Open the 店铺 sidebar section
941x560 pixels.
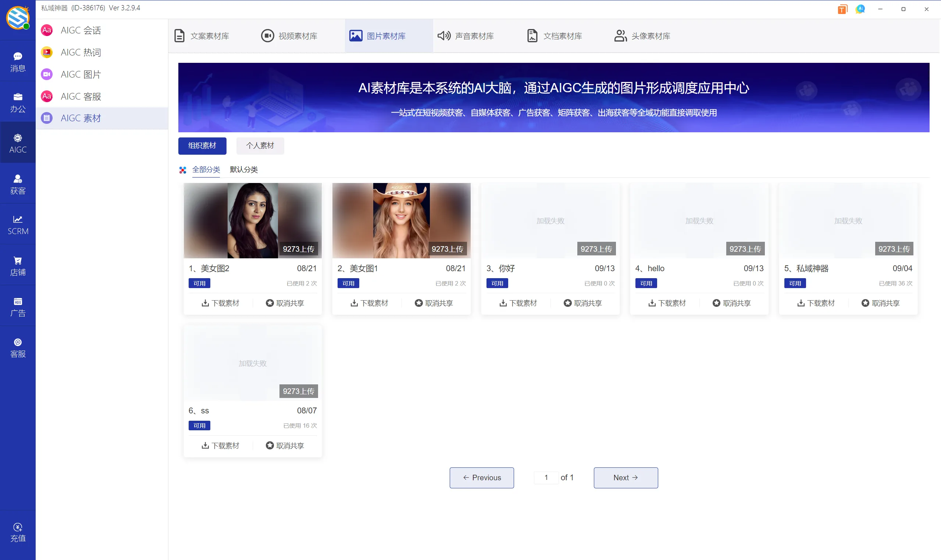18,265
